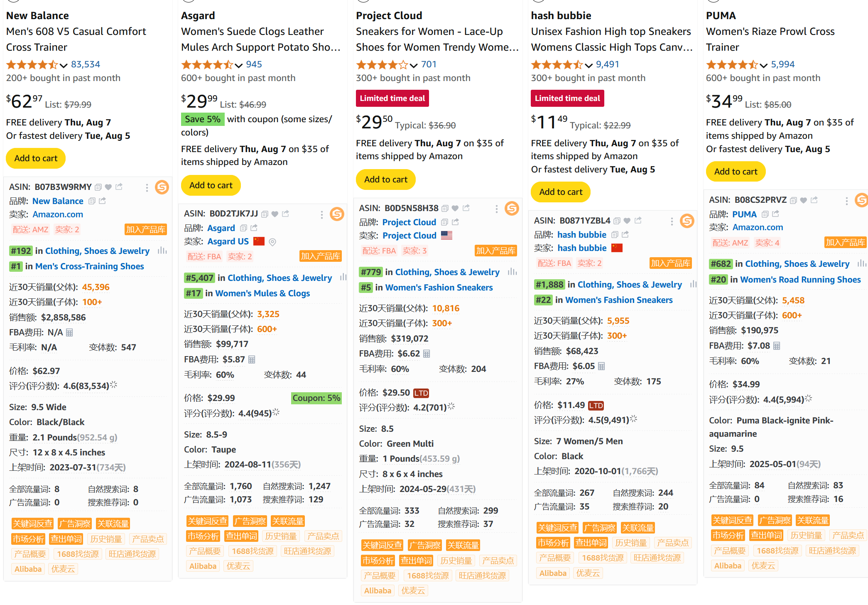Click location pin next to Asgard US seller
This screenshot has height=605, width=868.
272,242
